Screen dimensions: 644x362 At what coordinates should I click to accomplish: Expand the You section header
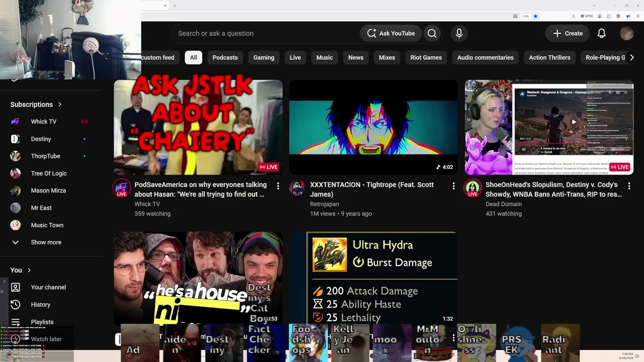point(21,270)
